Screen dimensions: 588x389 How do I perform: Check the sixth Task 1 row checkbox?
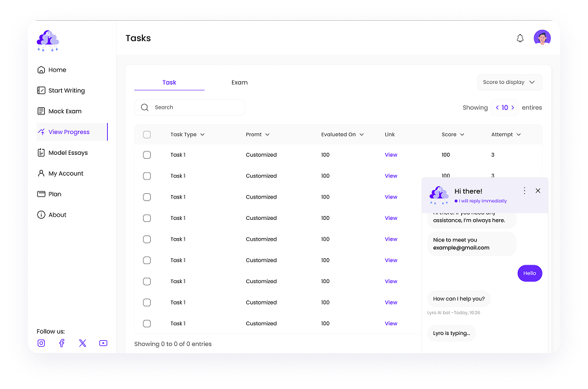pyautogui.click(x=147, y=260)
